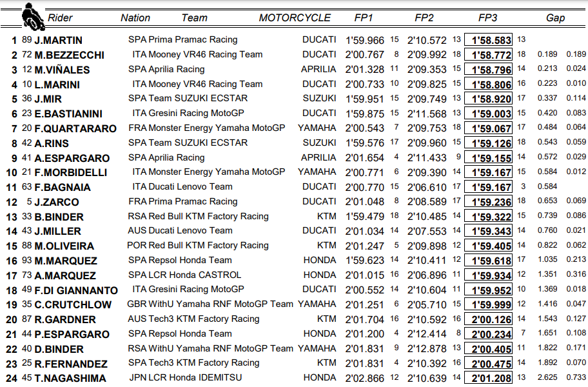Click T.NAGASHIMA's boxed FP3 time 2'01.208
The image size is (588, 387).
coord(488,378)
